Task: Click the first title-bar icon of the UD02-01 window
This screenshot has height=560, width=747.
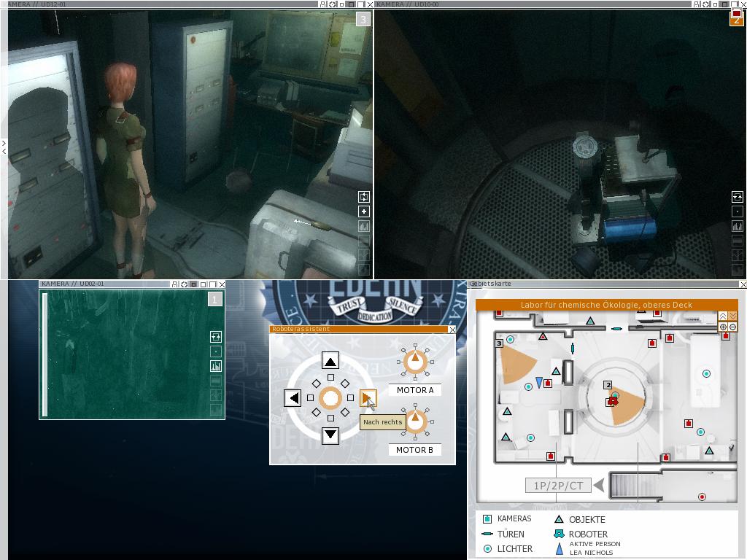Action: [x=175, y=284]
